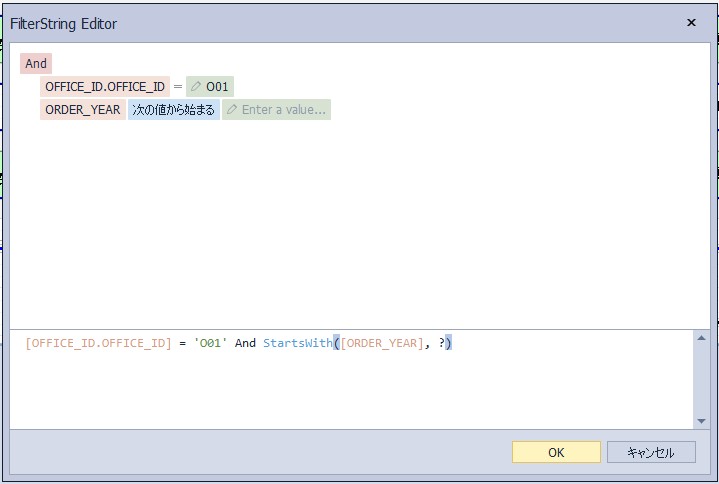This screenshot has width=719, height=484.
Task: Click the scrollbar up arrow in expression pane
Action: click(701, 339)
